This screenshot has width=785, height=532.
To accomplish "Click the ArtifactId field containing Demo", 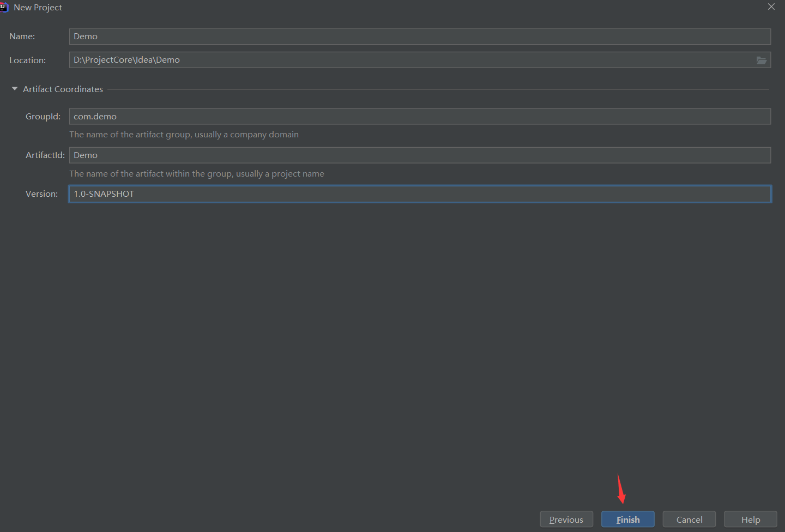I will click(420, 155).
